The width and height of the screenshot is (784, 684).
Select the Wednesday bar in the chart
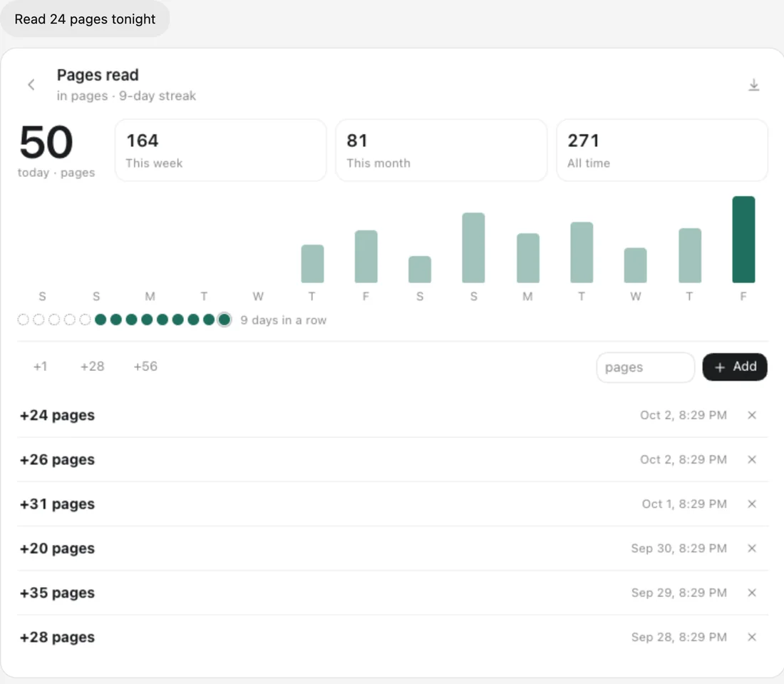pos(636,265)
